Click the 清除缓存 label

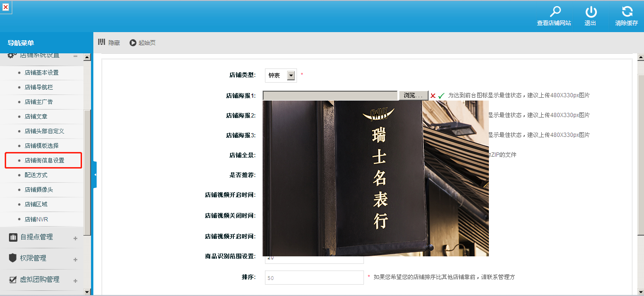627,23
